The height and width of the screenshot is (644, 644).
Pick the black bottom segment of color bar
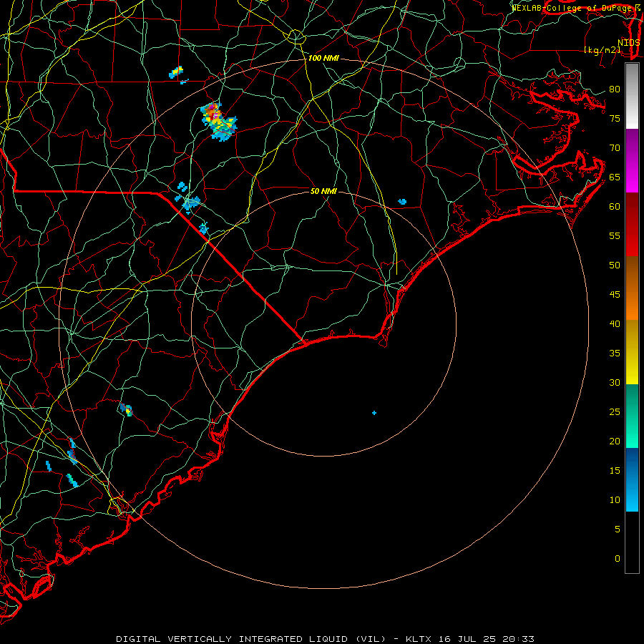point(632,542)
